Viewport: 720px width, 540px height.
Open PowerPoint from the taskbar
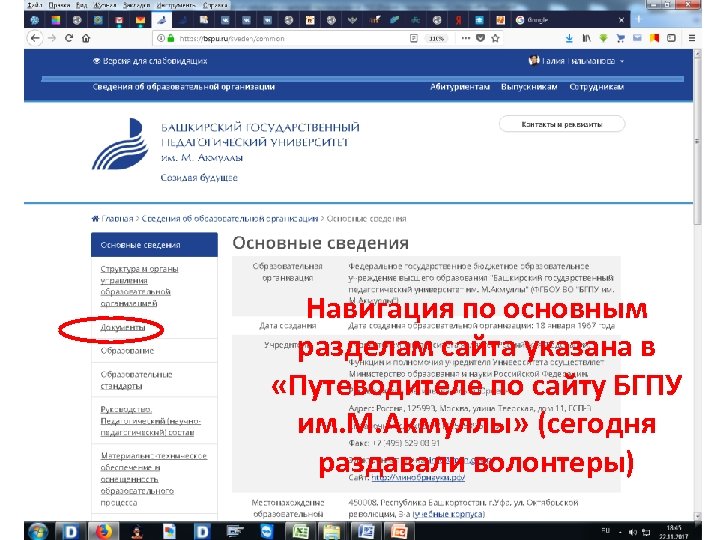point(399,531)
